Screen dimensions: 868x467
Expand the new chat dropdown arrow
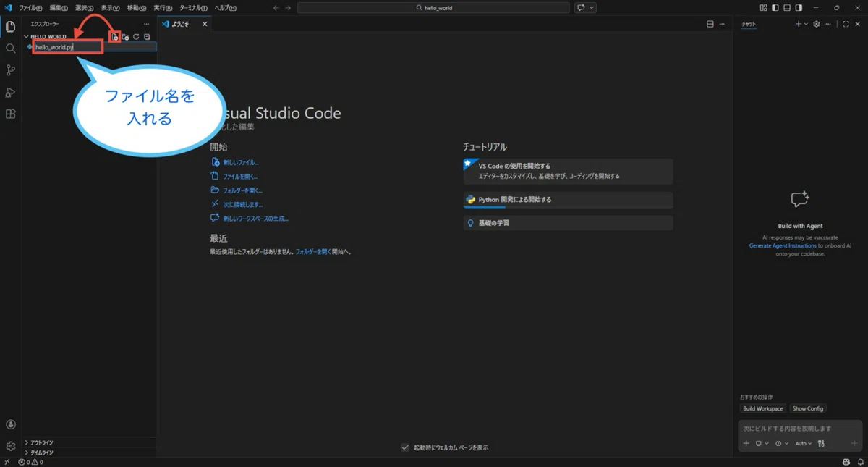pyautogui.click(x=806, y=24)
